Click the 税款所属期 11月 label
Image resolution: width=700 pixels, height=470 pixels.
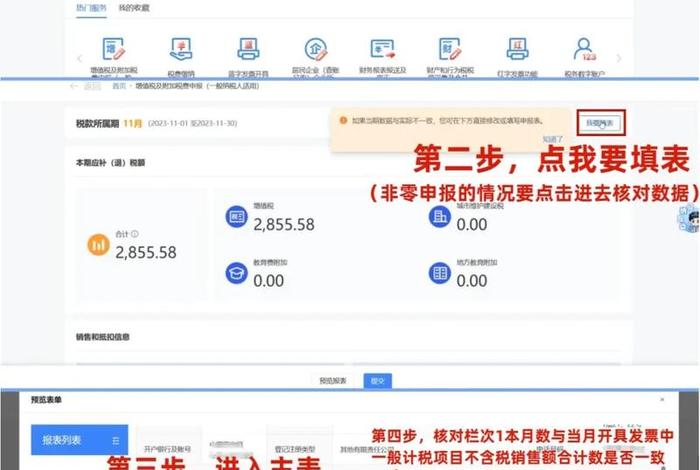(x=109, y=123)
